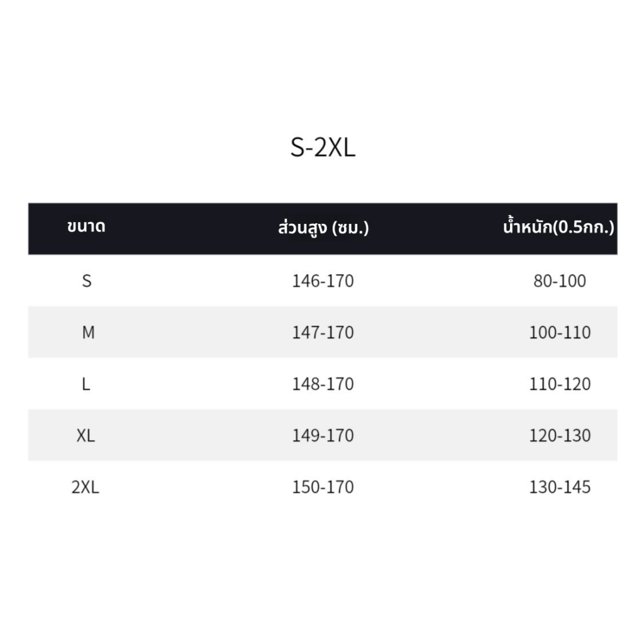This screenshot has height=644, width=644.
Task: Select the L size cell
Action: (x=86, y=384)
